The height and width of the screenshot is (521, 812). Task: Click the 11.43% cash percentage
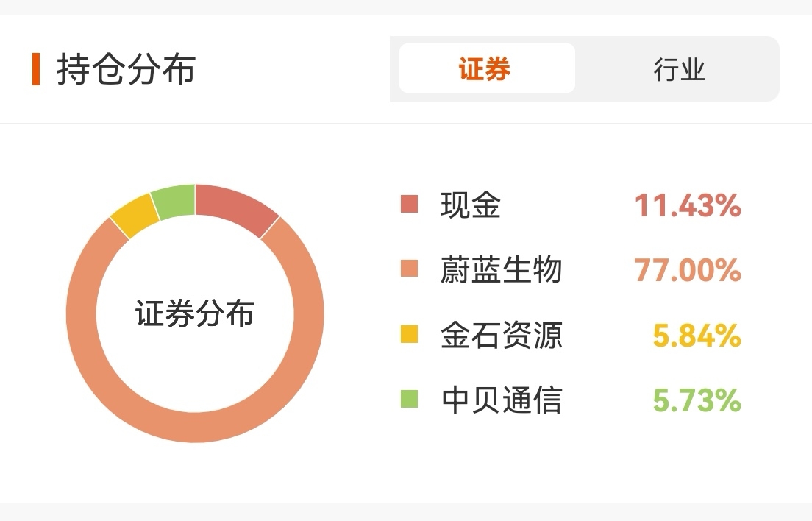688,205
